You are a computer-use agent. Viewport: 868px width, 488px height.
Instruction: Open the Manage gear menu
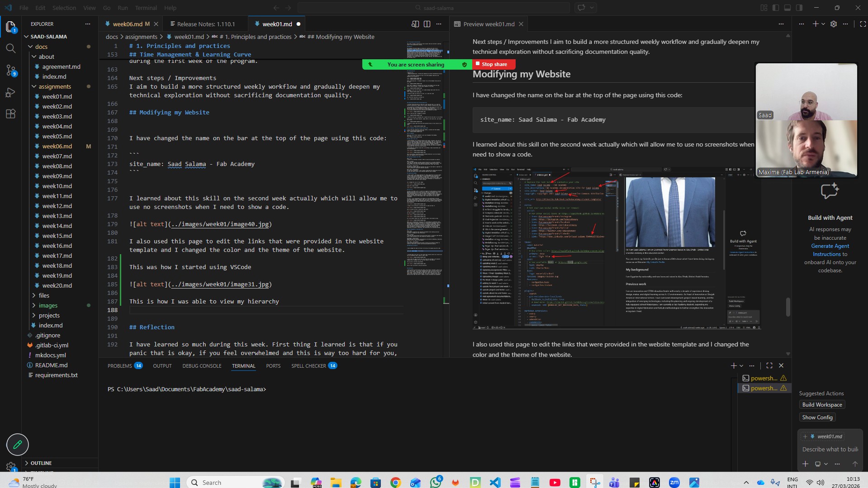pyautogui.click(x=11, y=466)
